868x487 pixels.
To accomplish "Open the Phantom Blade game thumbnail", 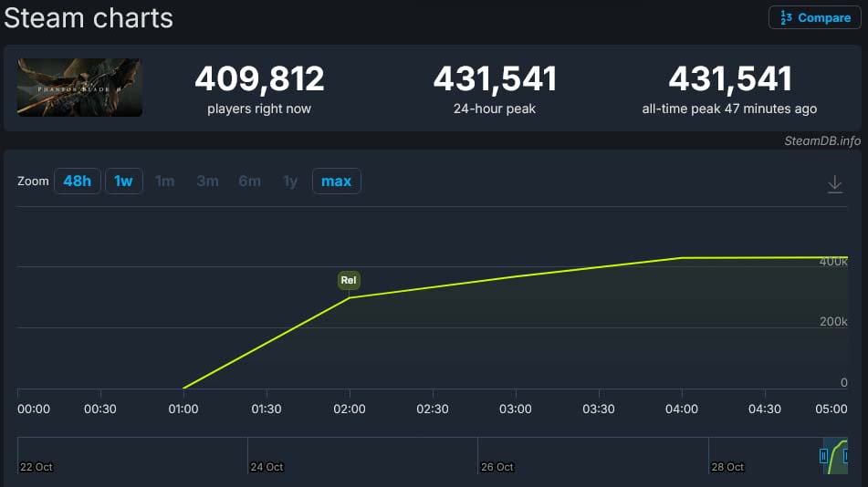I will tap(79, 88).
